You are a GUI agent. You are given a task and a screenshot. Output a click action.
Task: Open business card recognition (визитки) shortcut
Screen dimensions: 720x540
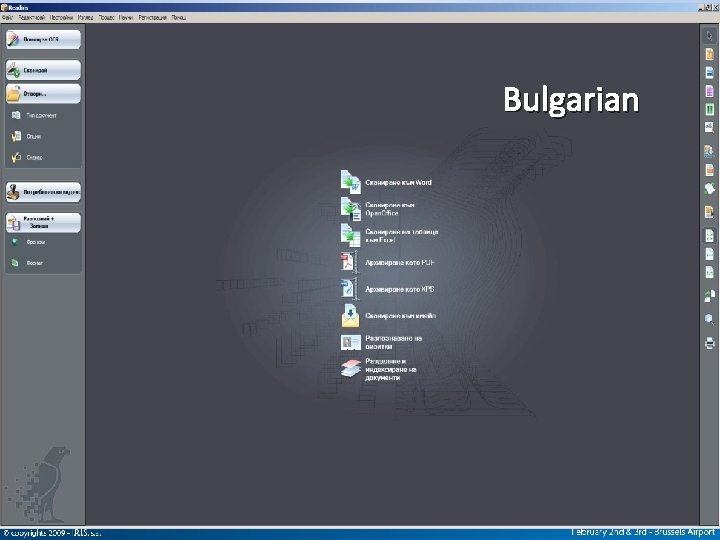381,343
